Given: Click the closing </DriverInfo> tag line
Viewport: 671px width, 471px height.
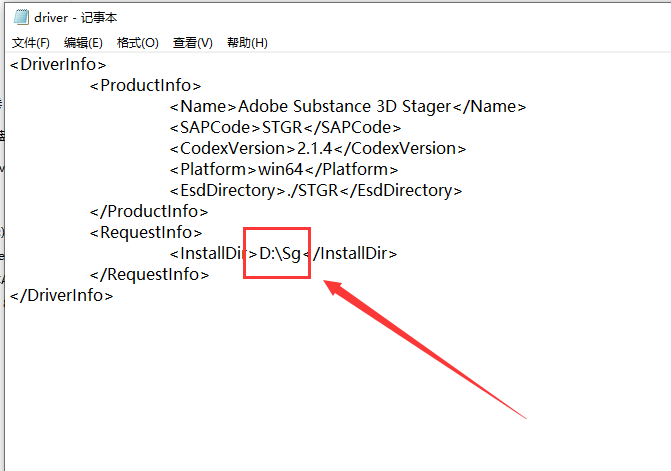Looking at the screenshot, I should coord(61,295).
